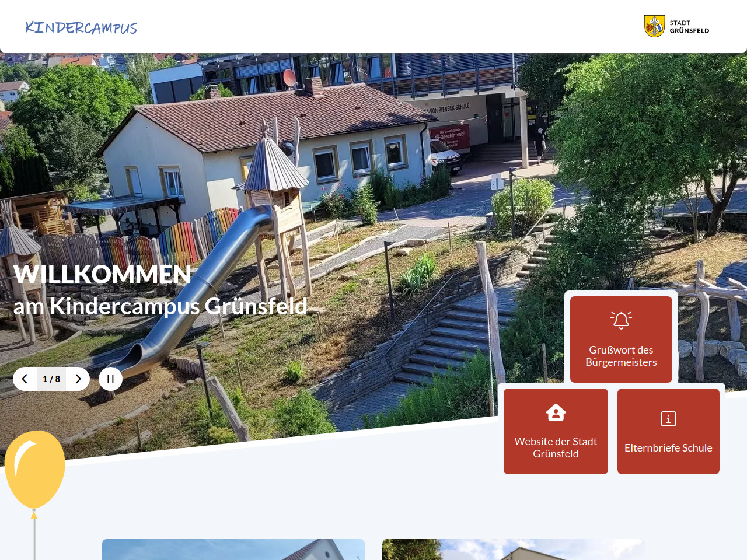Click the house icon in Website tile
The height and width of the screenshot is (560, 747).
tap(556, 412)
